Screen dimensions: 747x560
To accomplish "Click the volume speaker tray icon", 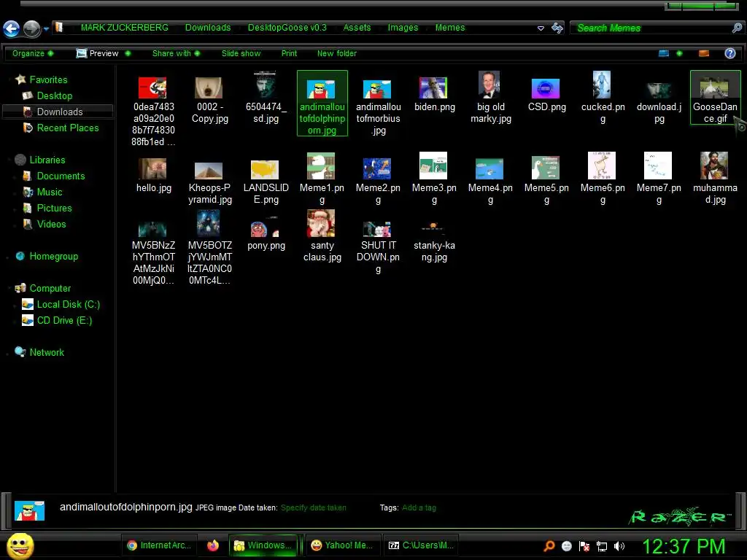I will (x=619, y=546).
